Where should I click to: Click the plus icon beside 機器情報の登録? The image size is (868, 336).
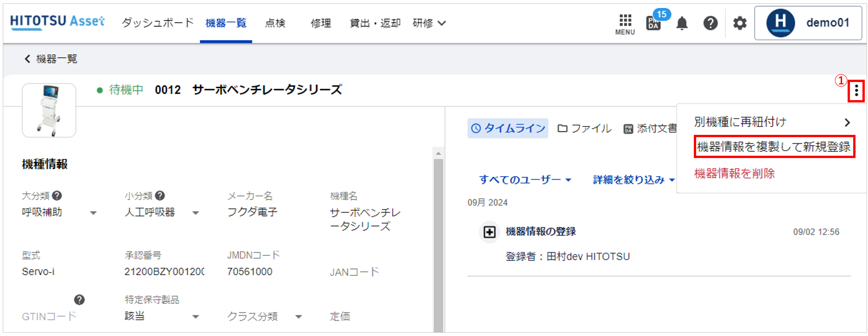pos(490,232)
